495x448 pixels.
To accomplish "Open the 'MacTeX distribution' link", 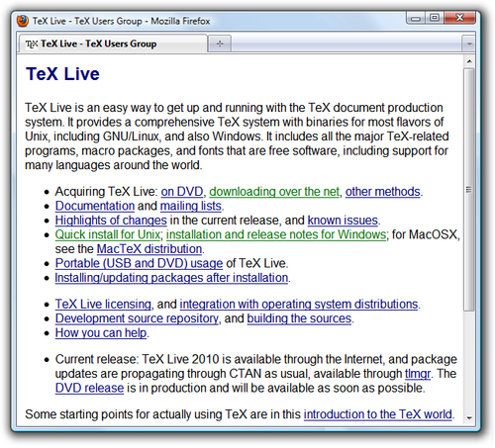I will point(149,249).
